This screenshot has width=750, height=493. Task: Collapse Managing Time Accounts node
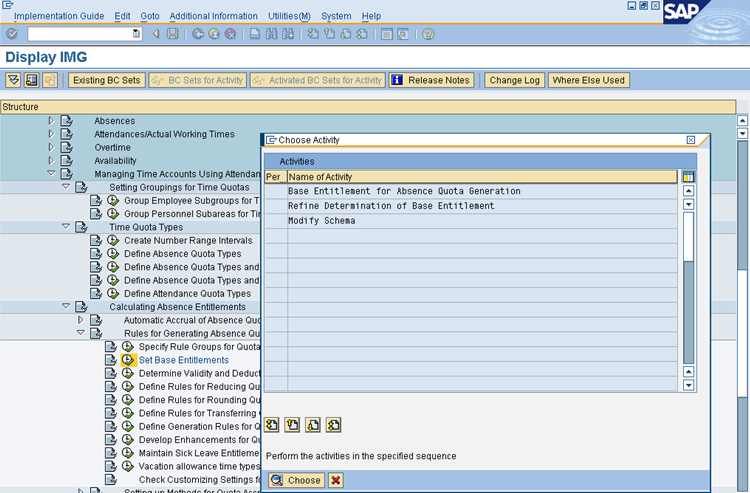51,173
